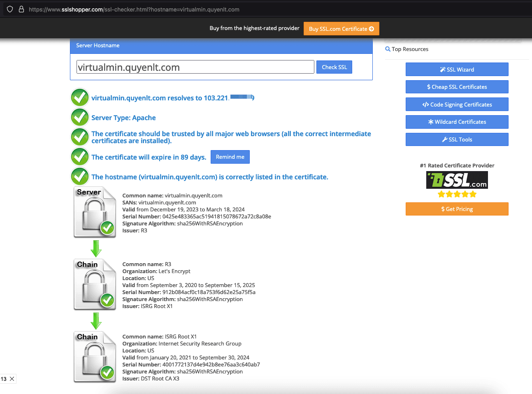This screenshot has height=394, width=532.
Task: Open Wildcard Certificates page
Action: point(457,122)
